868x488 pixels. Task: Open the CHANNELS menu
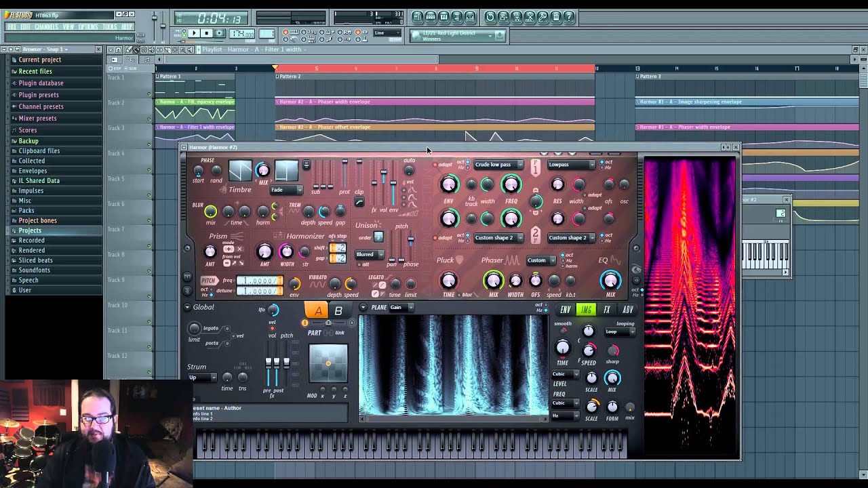coord(46,26)
